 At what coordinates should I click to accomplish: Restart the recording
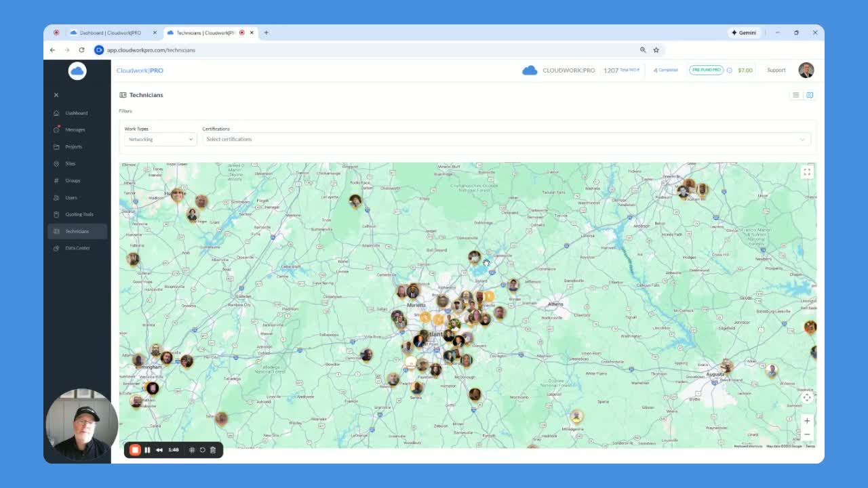coord(202,450)
